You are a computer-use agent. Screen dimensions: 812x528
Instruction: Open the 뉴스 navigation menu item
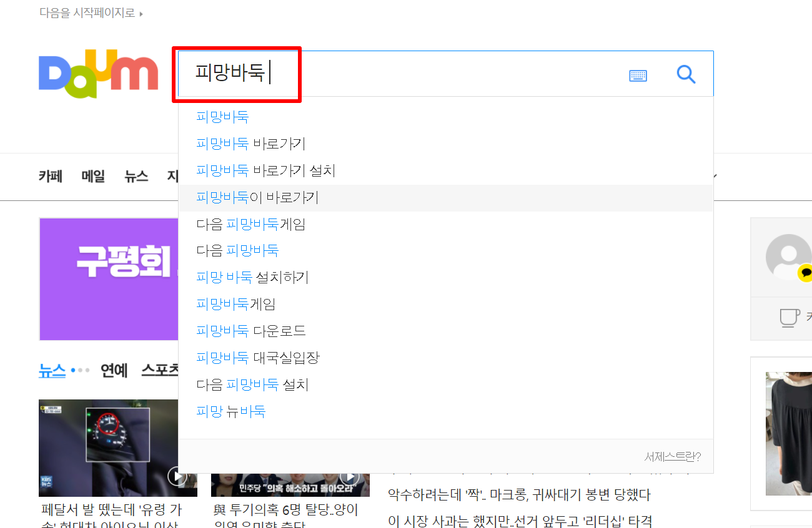[136, 177]
